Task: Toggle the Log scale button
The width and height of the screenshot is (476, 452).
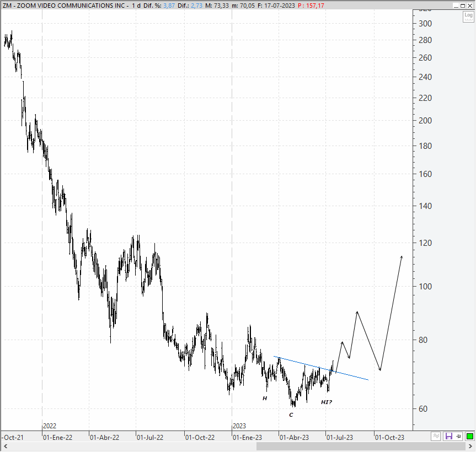Action: click(x=468, y=17)
